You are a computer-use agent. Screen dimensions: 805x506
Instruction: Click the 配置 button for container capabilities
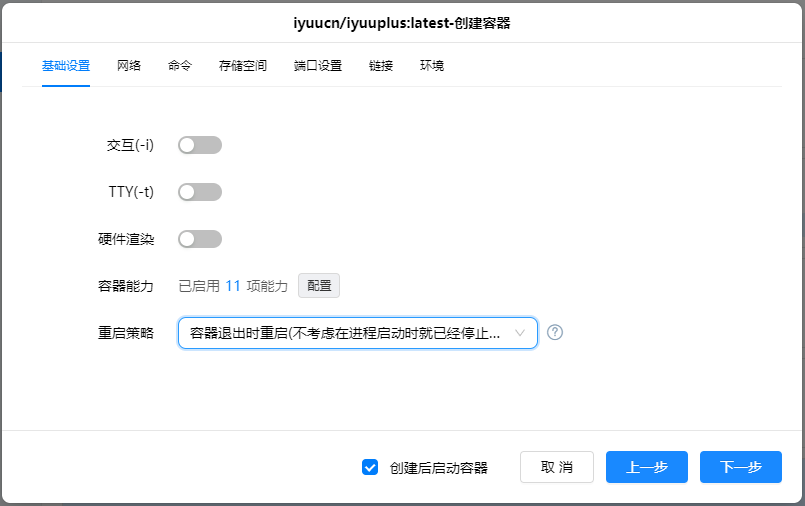pos(319,286)
